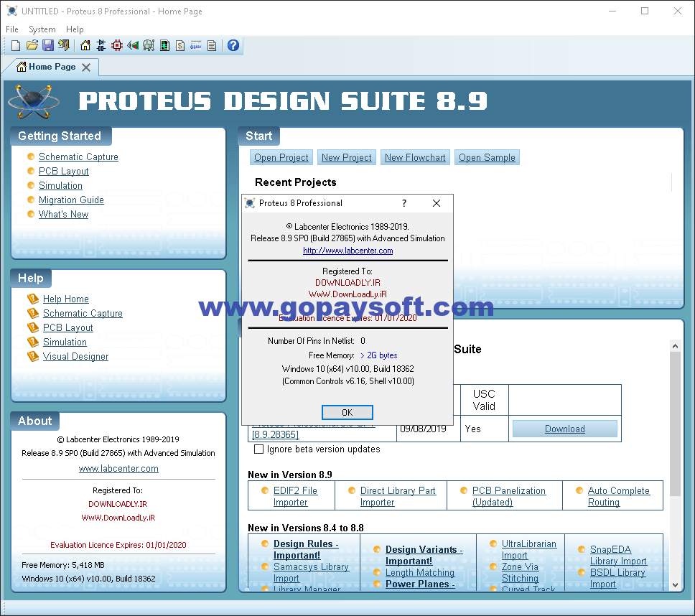Viewport: 695px width, 616px height.
Task: Tick Ignore beta version updates checkbox
Action: click(258, 449)
